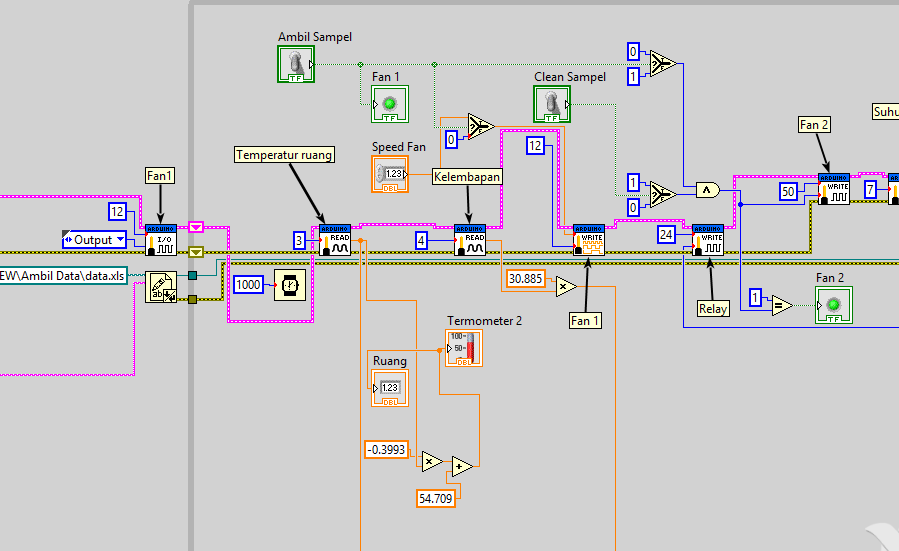Click the constant 1 left of lower Select node
The height and width of the screenshot is (551, 899).
(633, 183)
